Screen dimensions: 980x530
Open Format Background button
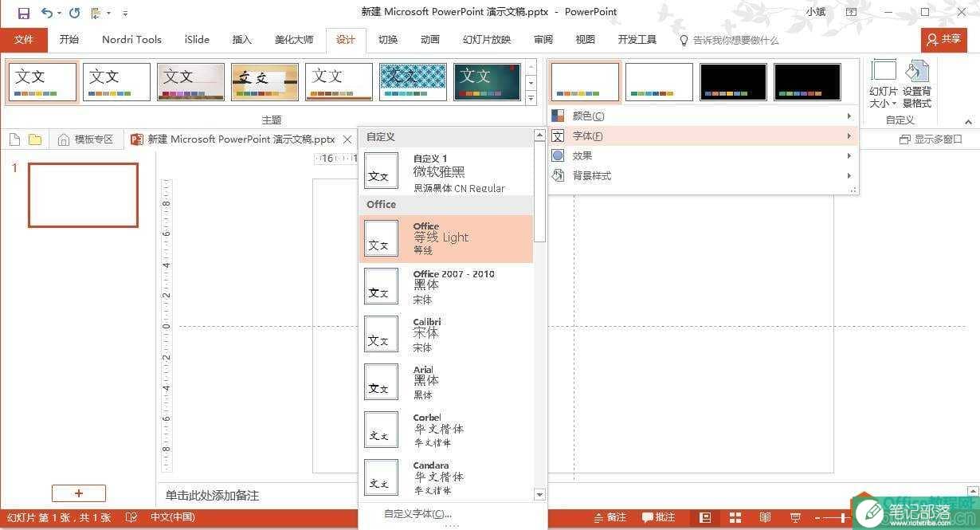(x=917, y=84)
